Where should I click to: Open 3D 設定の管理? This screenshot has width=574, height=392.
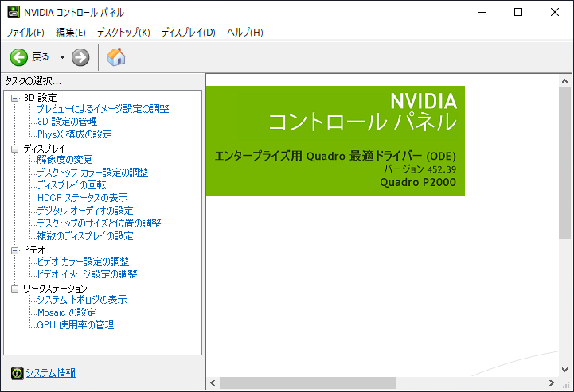[67, 122]
